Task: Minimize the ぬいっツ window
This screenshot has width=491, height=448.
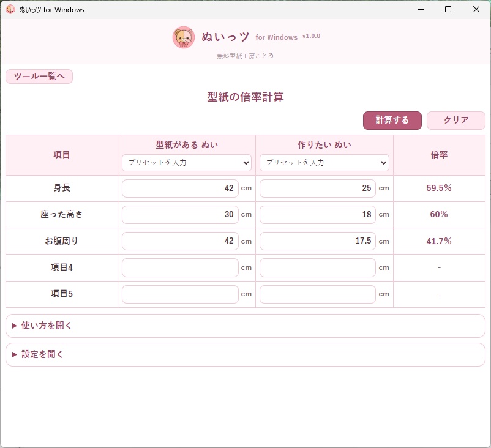Action: (421, 9)
